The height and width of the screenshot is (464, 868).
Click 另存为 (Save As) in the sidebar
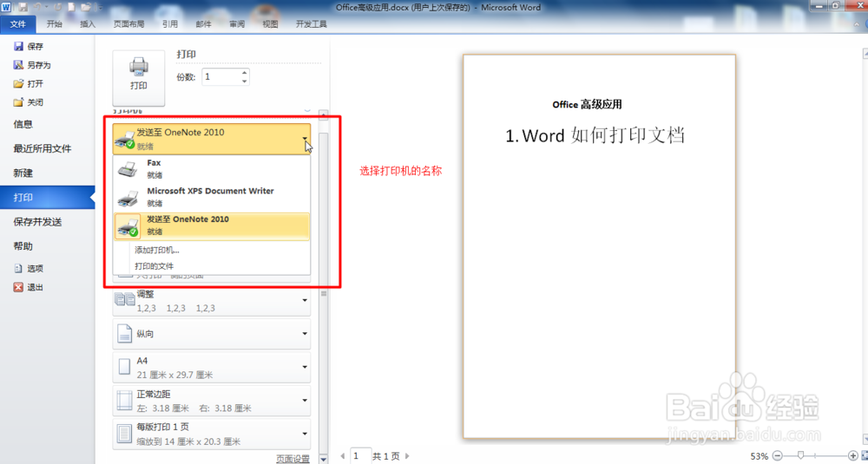point(32,65)
